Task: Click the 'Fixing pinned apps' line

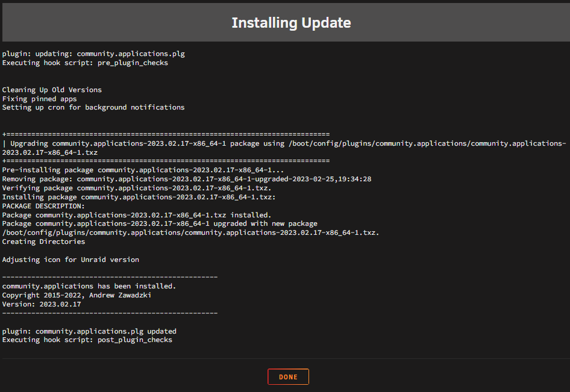Action: click(x=40, y=99)
